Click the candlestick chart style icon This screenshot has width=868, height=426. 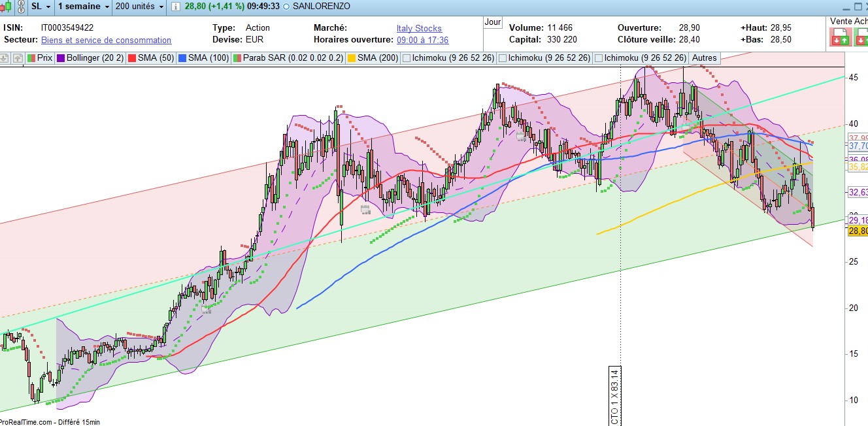tap(6, 6)
